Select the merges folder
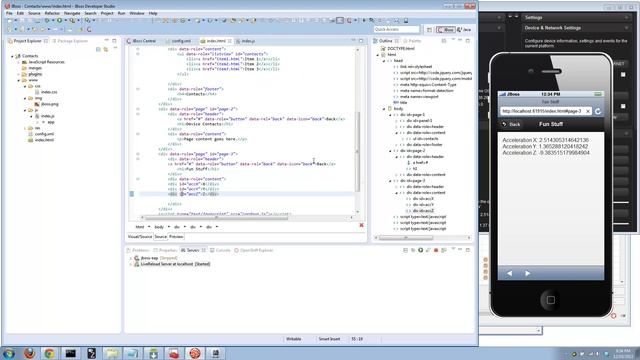This screenshot has height=360, width=640. [35, 68]
